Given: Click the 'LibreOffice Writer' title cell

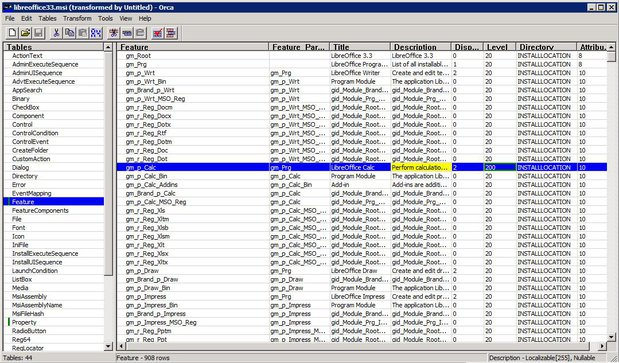Looking at the screenshot, I should pos(360,73).
